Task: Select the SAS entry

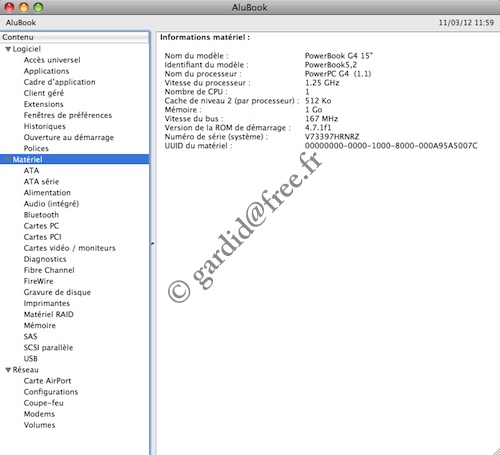Action: click(30, 336)
